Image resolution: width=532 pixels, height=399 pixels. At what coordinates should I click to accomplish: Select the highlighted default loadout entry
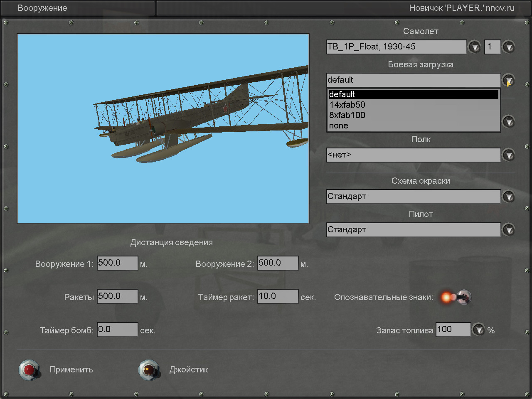point(342,94)
